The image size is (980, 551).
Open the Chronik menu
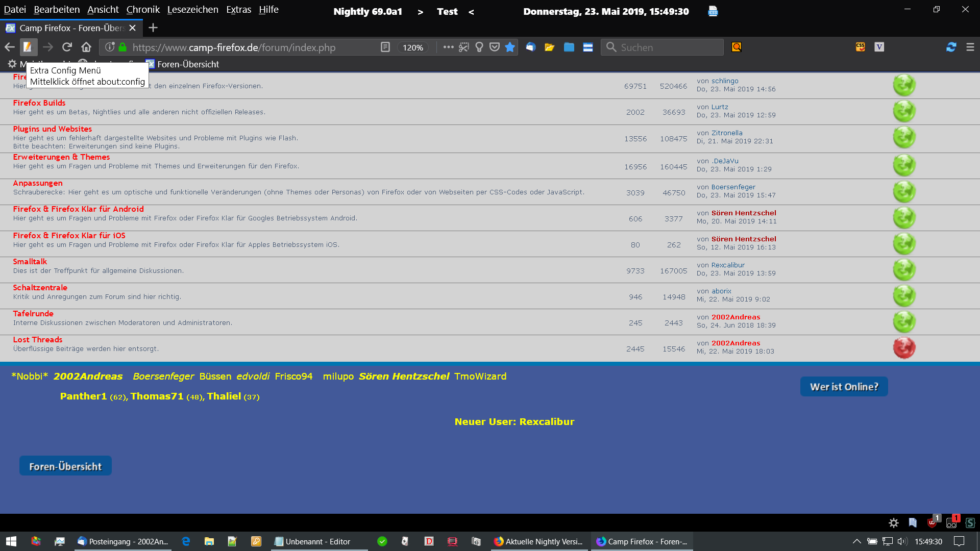[143, 10]
